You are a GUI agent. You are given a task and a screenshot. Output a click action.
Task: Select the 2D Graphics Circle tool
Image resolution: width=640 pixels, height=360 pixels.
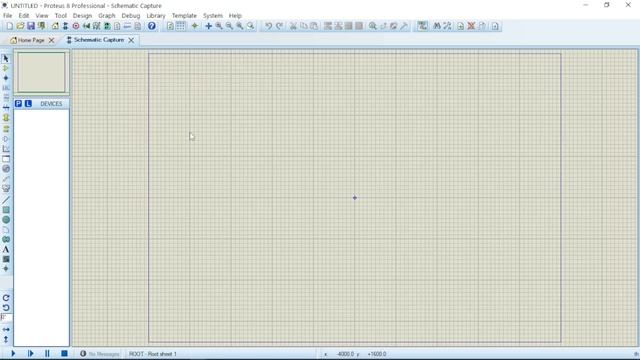(x=6, y=220)
